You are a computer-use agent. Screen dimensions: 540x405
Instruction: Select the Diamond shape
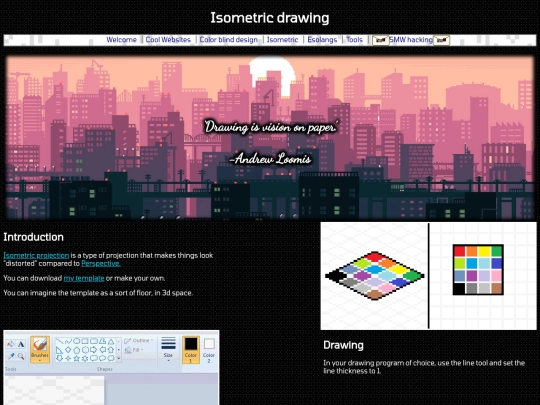tap(68, 350)
